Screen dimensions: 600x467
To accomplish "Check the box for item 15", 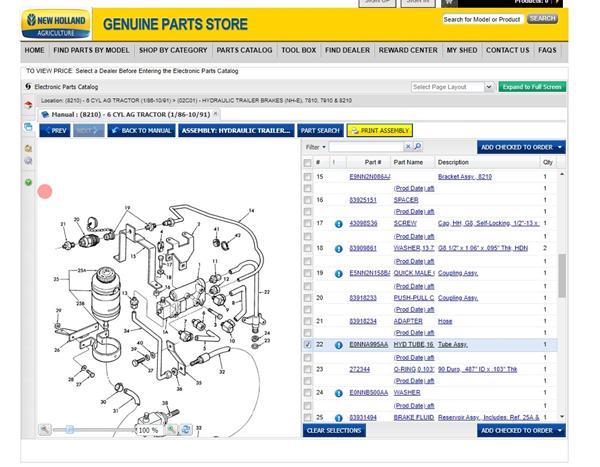I will click(x=307, y=176).
